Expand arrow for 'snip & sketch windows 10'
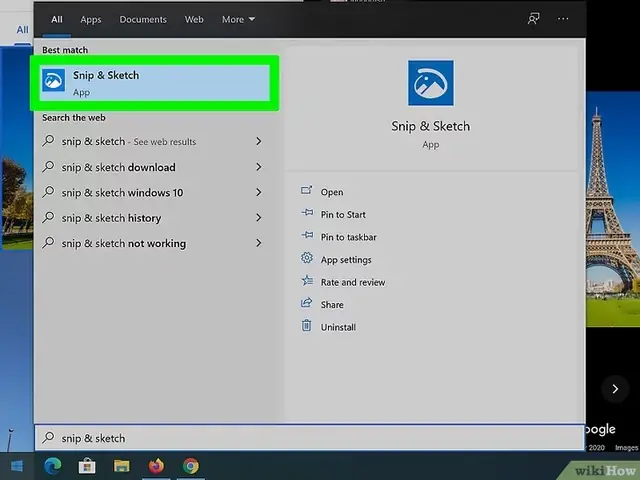The image size is (640, 480). point(259,192)
